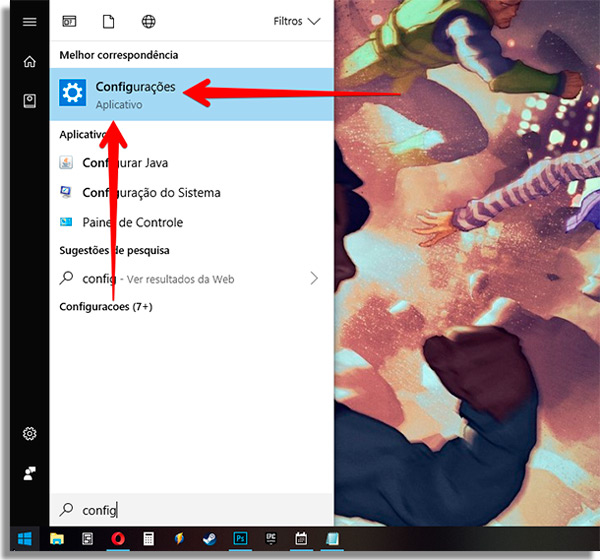Open Epic Games Launcher from taskbar
The image size is (600, 560).
coord(271,539)
